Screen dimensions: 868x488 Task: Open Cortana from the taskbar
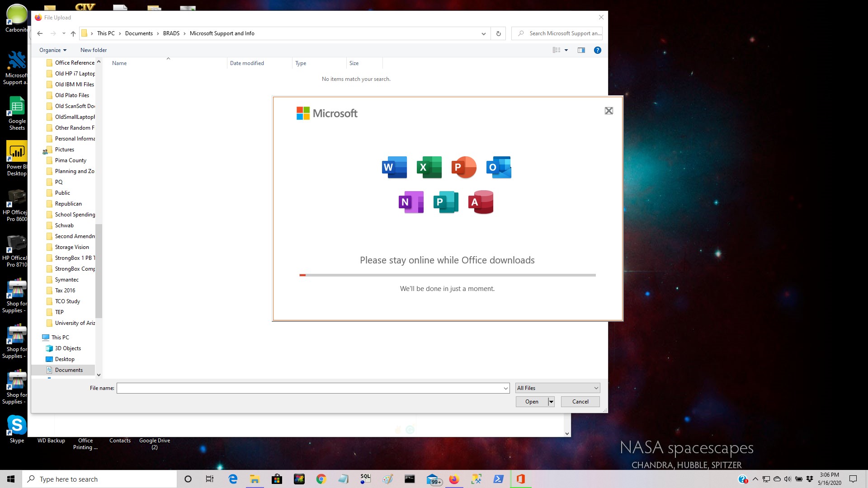188,479
